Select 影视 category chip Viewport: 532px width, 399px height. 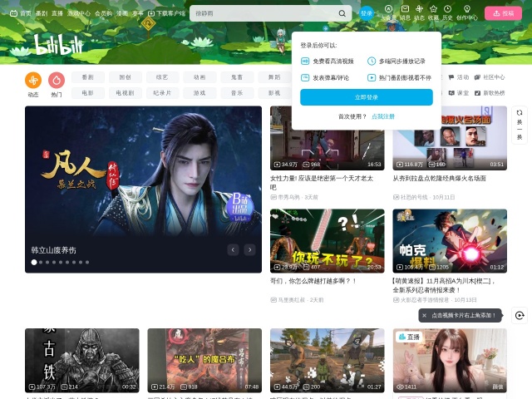[274, 93]
